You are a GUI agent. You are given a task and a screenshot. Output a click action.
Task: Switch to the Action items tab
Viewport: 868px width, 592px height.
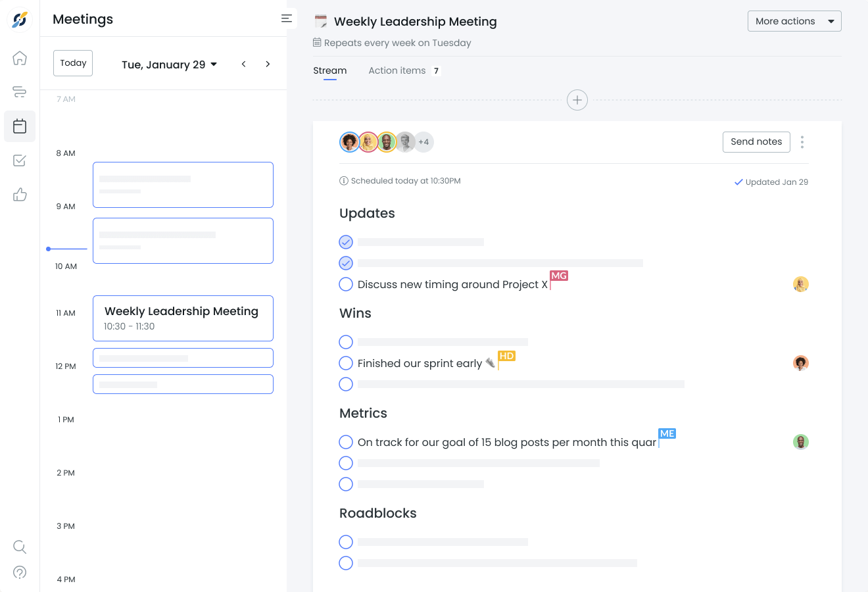(x=397, y=70)
